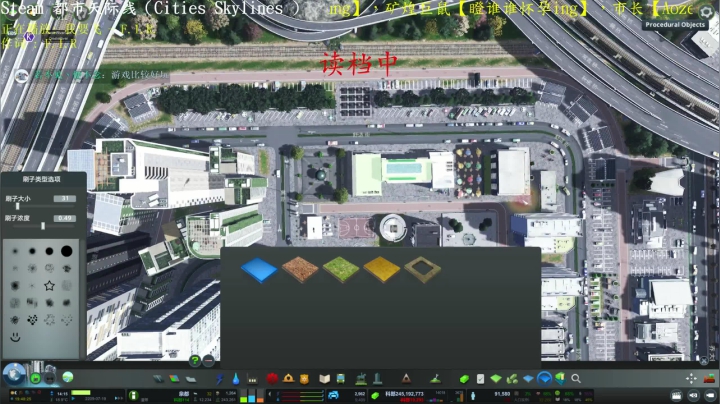Open the move-it four-arrows tool
Screen dimensions: 720x404
[x=691, y=378]
